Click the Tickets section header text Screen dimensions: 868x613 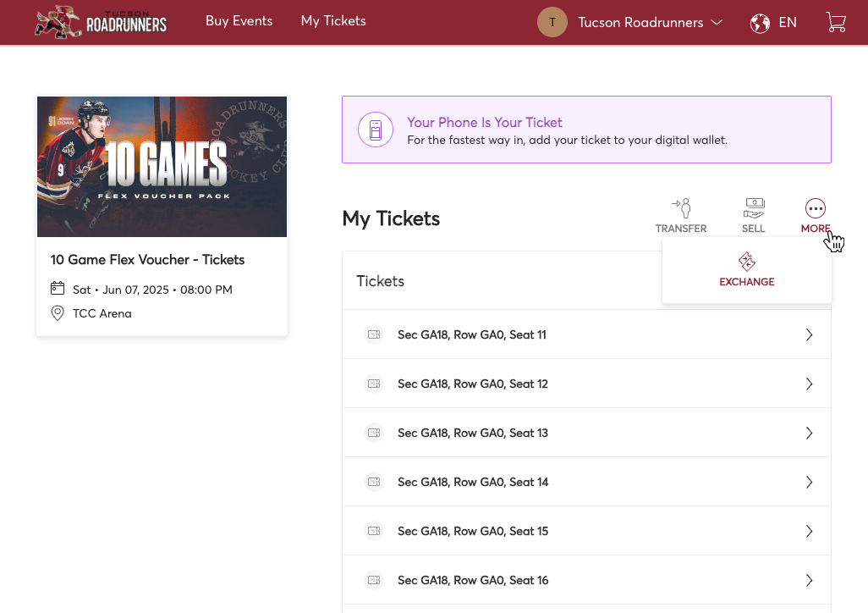[x=381, y=281]
